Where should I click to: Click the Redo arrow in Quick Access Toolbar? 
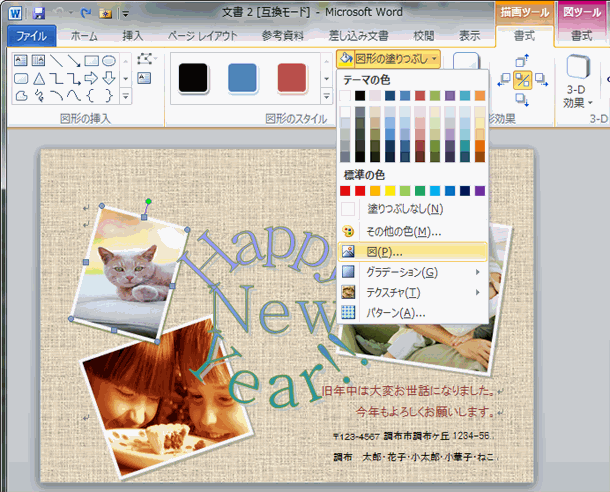click(85, 13)
